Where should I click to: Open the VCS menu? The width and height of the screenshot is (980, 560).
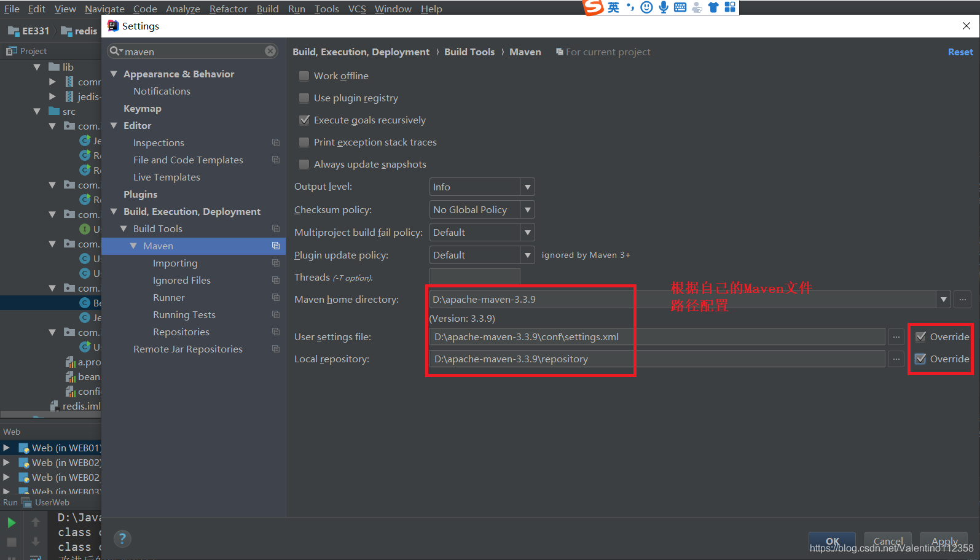(357, 9)
